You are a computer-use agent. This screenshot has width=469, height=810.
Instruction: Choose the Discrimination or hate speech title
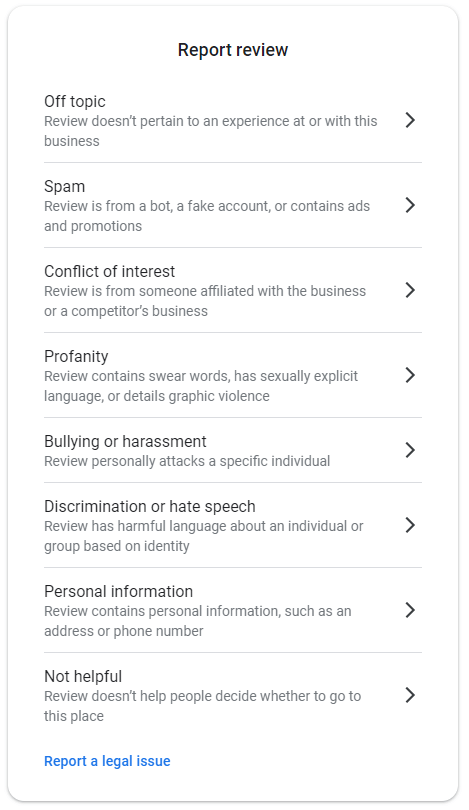tap(150, 506)
